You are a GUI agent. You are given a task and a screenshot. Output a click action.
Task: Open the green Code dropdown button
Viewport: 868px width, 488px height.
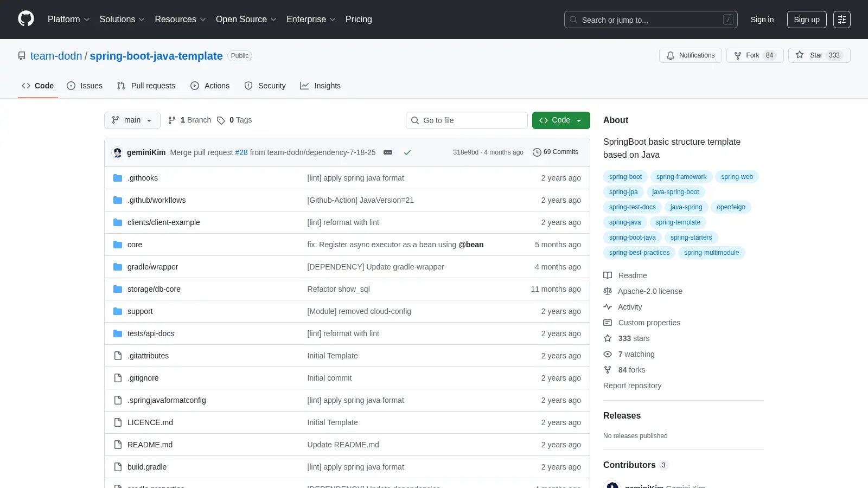[x=561, y=120]
